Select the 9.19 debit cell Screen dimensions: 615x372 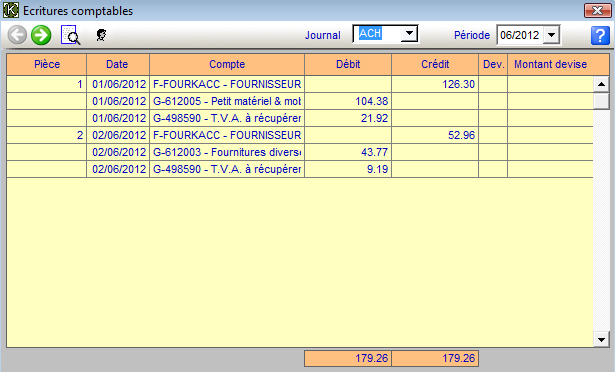pyautogui.click(x=348, y=169)
